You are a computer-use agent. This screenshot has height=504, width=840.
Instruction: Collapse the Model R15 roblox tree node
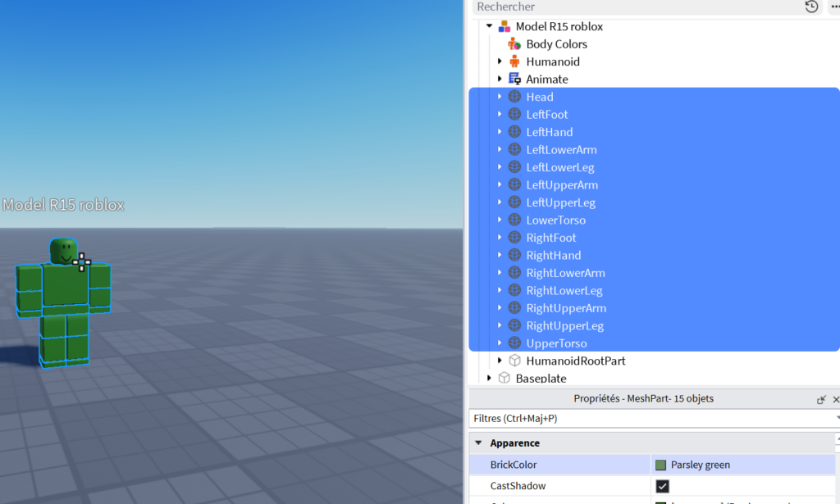click(490, 26)
